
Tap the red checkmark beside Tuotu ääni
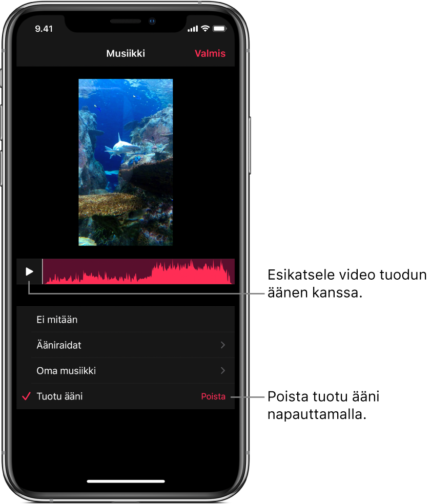(x=26, y=396)
